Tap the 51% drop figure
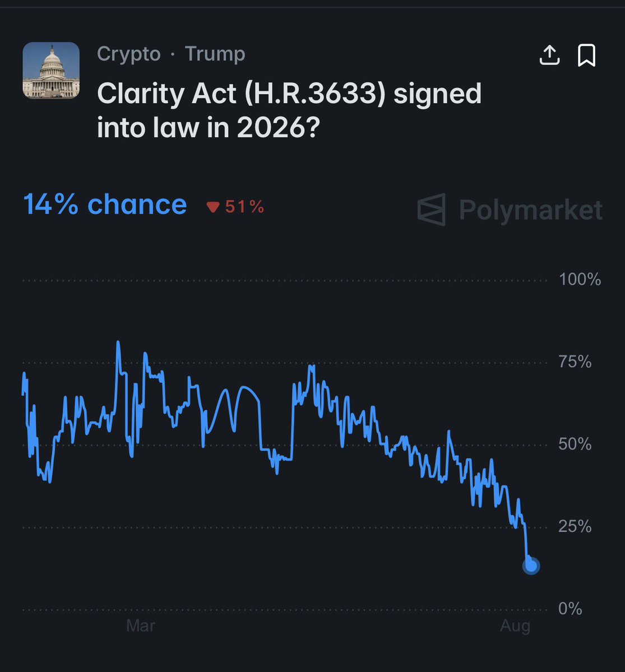This screenshot has width=625, height=672. (244, 207)
